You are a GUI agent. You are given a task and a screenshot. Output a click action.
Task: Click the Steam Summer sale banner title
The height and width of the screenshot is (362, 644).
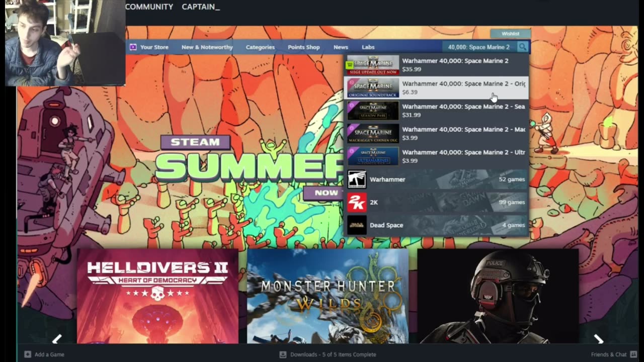tap(249, 158)
